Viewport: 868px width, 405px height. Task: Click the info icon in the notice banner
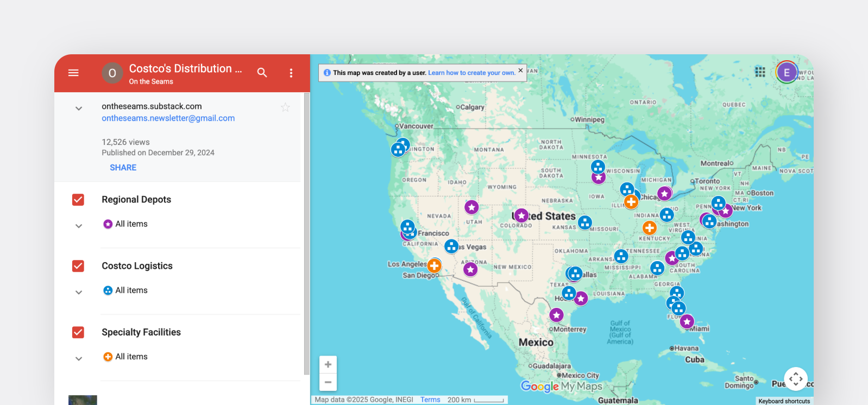click(327, 73)
